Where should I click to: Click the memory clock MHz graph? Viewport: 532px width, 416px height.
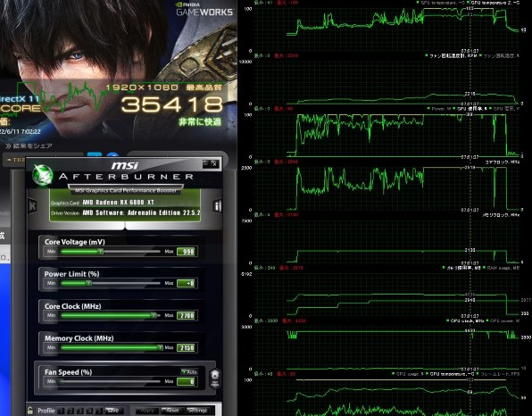387,241
